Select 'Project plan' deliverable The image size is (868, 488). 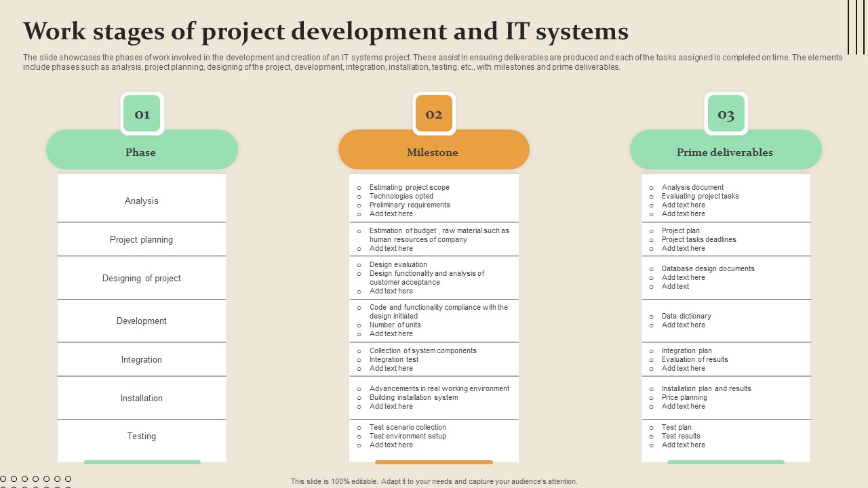[681, 230]
